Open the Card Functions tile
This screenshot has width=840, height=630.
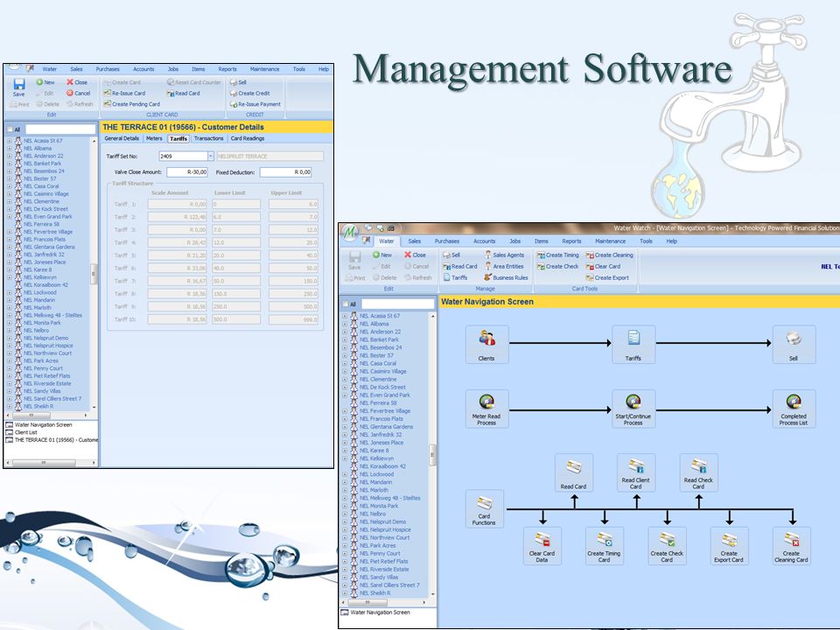click(x=484, y=509)
